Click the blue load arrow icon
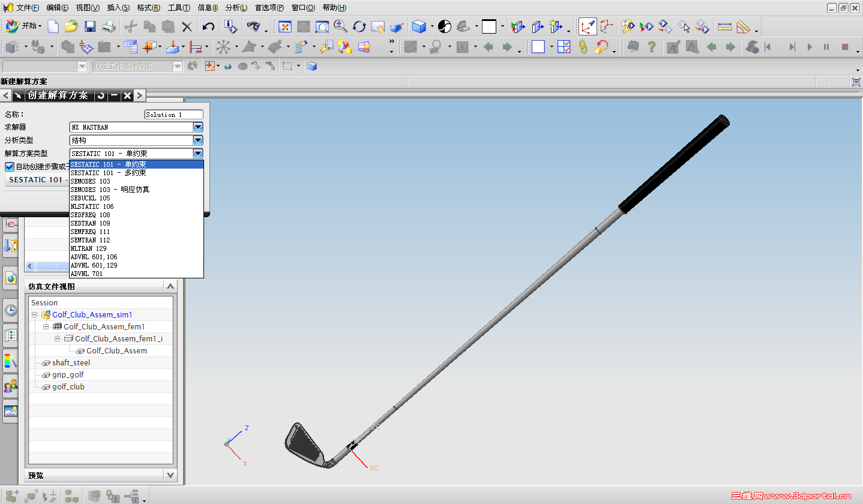This screenshot has height=504, width=863. (x=173, y=47)
